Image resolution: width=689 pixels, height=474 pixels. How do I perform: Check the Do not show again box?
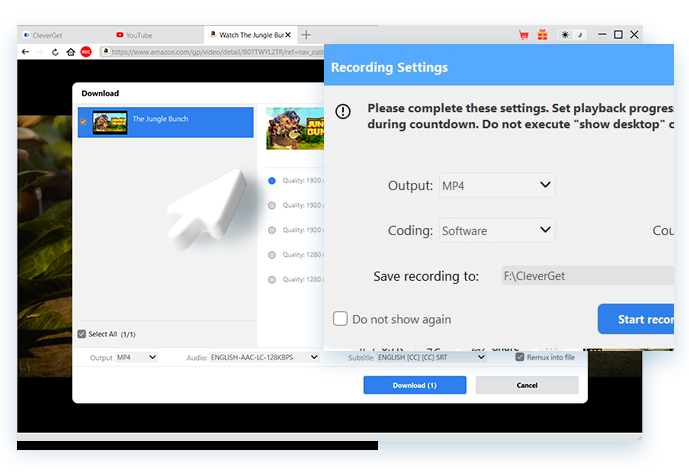tap(341, 319)
